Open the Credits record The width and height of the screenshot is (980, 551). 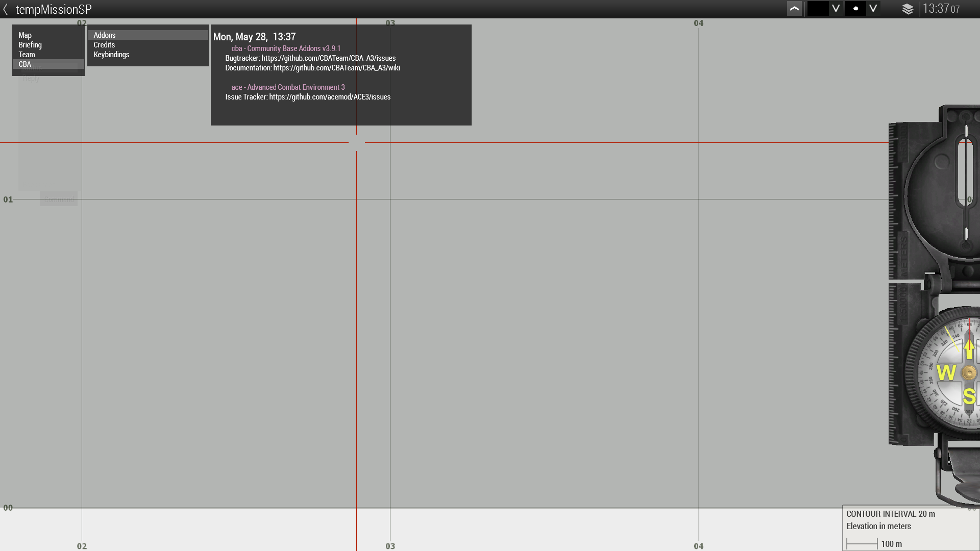tap(104, 45)
